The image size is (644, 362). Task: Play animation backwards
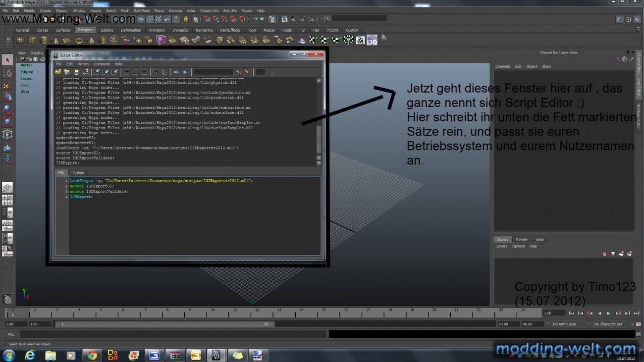coord(599,313)
